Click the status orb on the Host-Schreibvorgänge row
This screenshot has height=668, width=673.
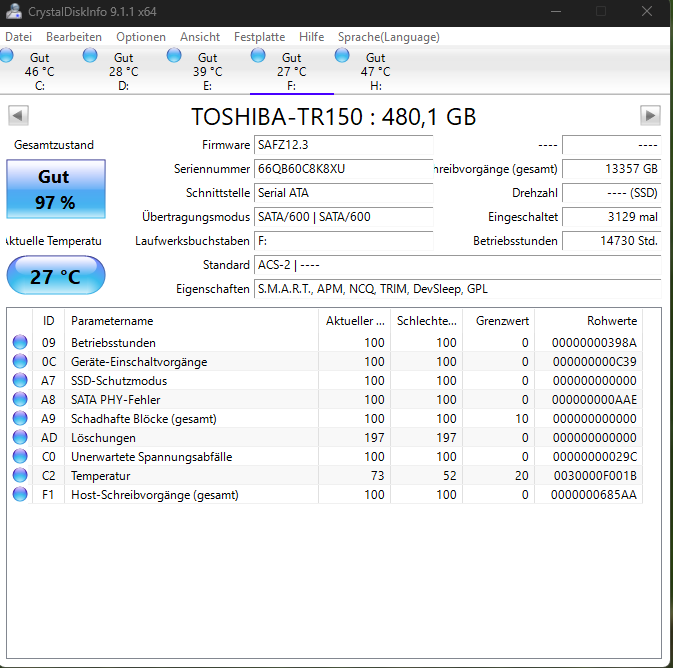[x=20, y=494]
